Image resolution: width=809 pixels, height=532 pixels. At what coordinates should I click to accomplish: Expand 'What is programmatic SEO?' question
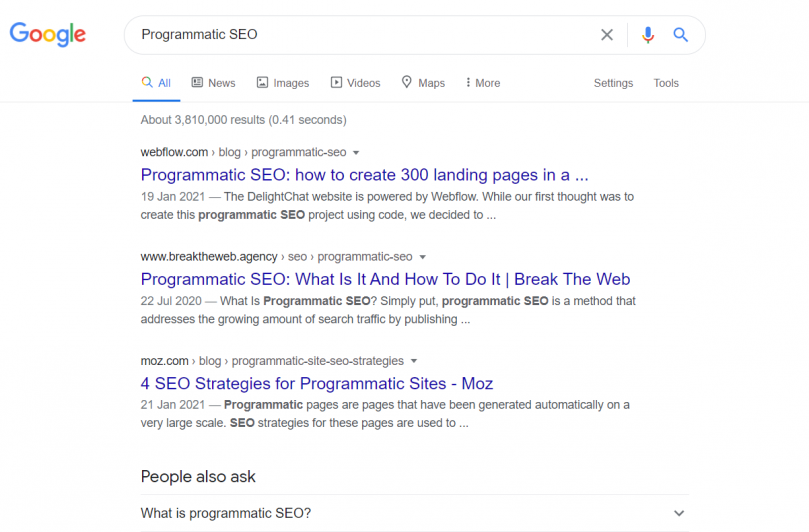(414, 513)
